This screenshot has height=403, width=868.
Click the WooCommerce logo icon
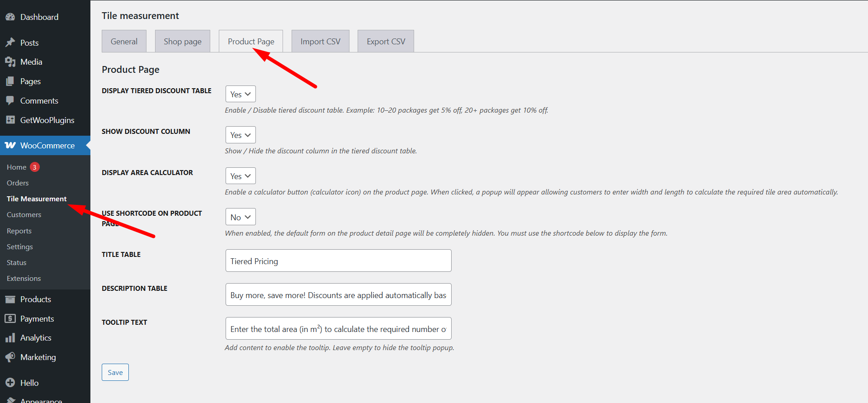[10, 145]
